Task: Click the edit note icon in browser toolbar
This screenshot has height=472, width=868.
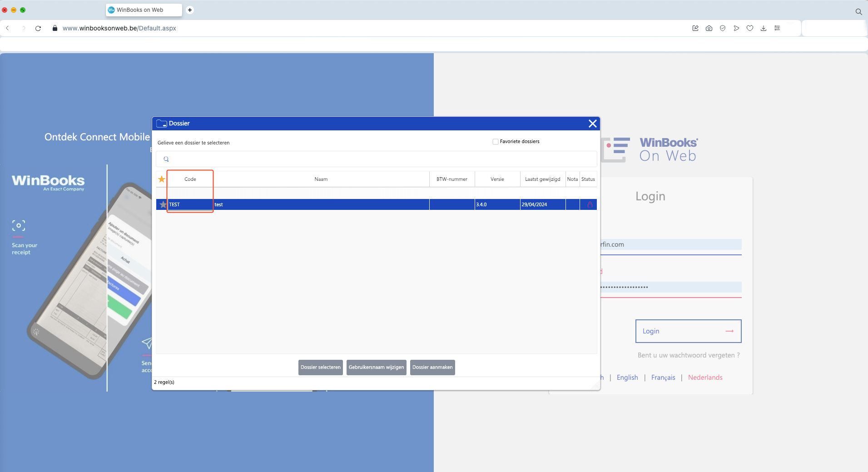Action: point(695,28)
